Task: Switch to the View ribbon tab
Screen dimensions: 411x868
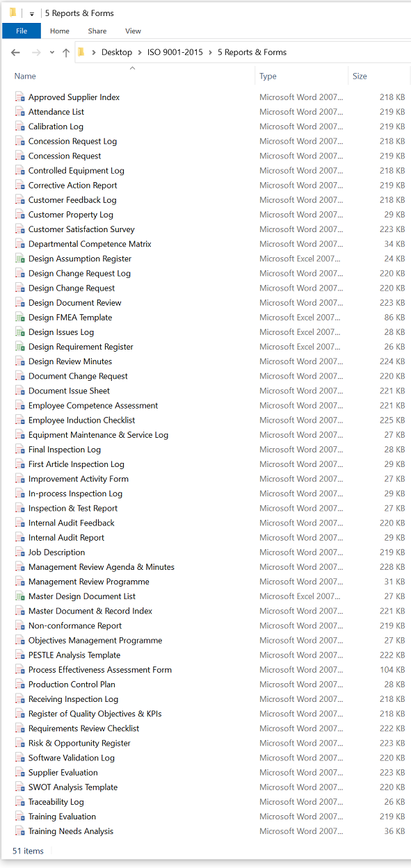Action: [133, 31]
